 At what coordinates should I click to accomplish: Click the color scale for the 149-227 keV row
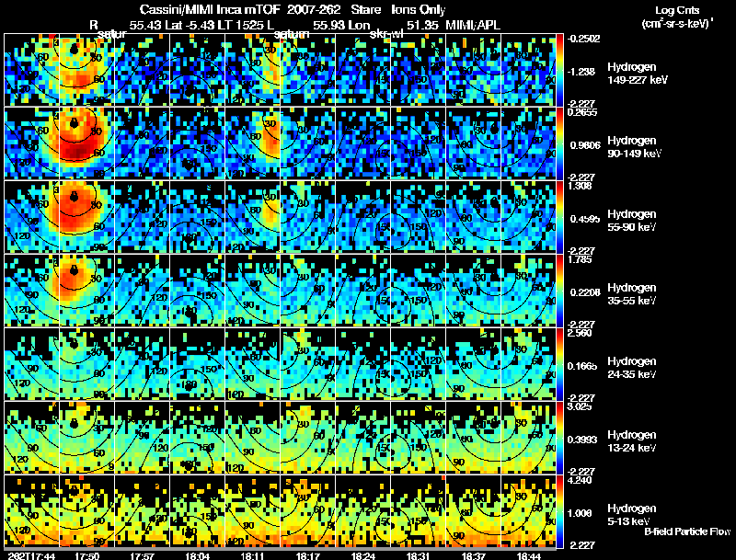(x=560, y=70)
